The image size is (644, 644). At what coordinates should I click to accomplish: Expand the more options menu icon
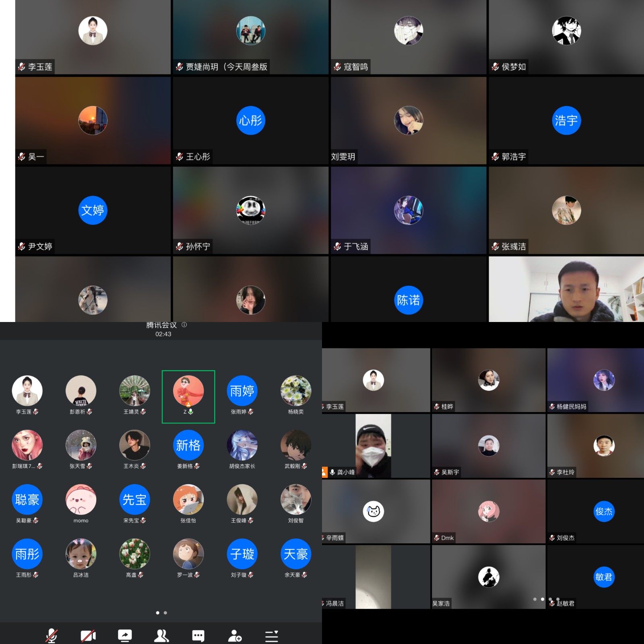coord(272,636)
